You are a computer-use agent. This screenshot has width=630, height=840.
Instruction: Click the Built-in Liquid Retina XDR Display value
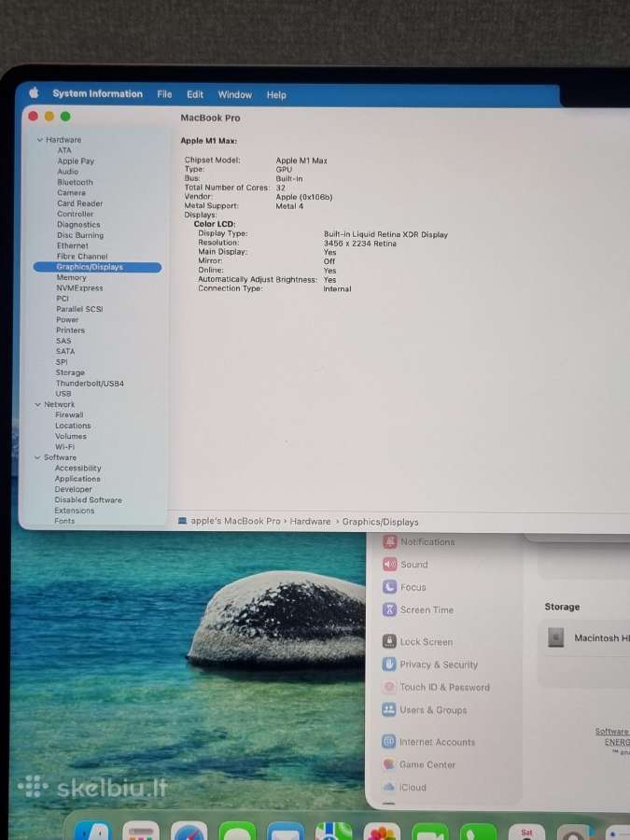385,234
